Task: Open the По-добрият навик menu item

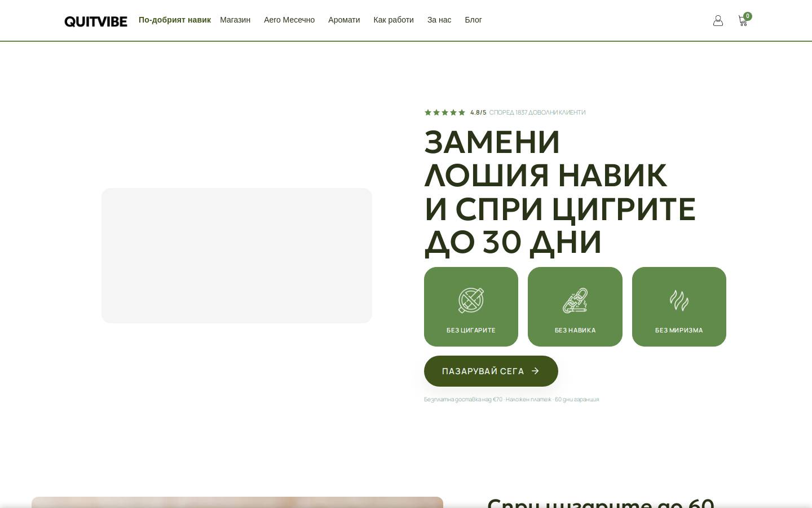Action: click(175, 20)
